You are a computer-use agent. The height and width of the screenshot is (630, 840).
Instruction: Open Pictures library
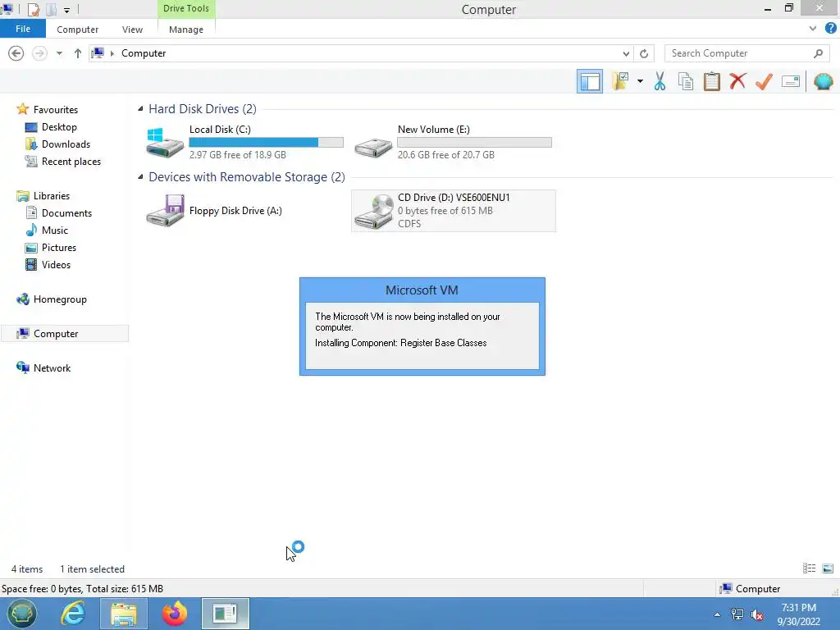coord(59,248)
